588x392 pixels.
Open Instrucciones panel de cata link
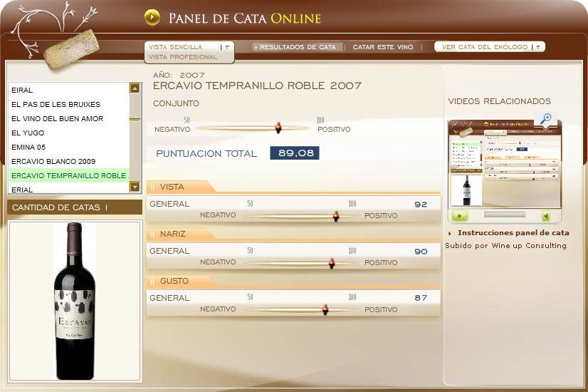tap(513, 233)
